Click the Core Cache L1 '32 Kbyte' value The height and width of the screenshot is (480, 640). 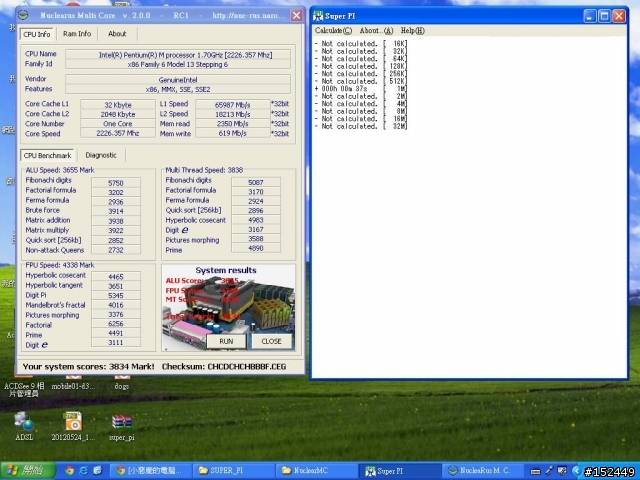(x=118, y=104)
